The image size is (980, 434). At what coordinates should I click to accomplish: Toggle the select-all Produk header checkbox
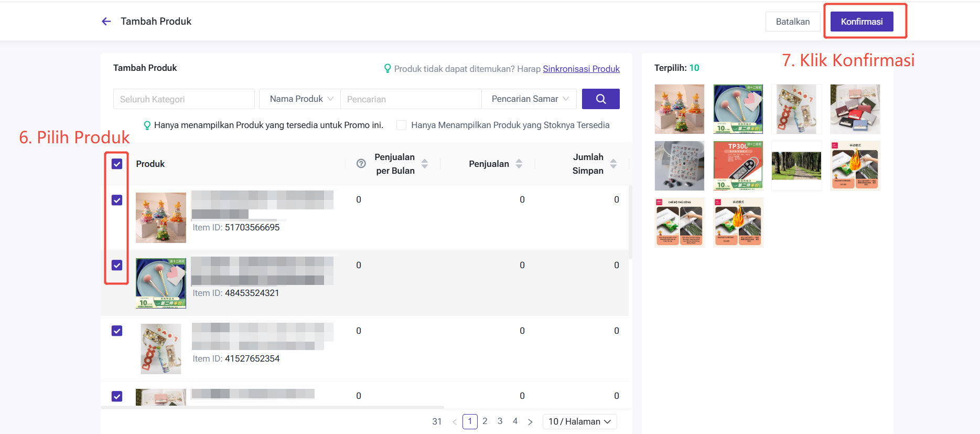pyautogui.click(x=117, y=164)
